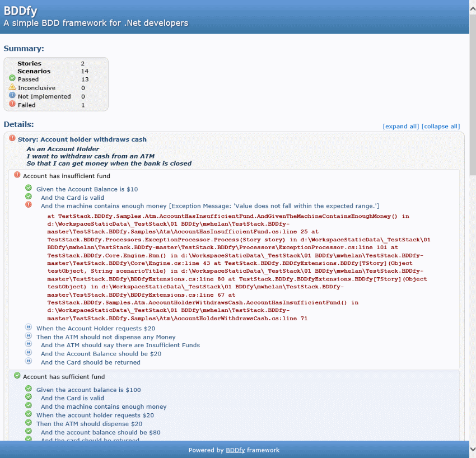Click the BDDfy page title header
Image resolution: width=476 pixels, height=458 pixels.
[20, 11]
